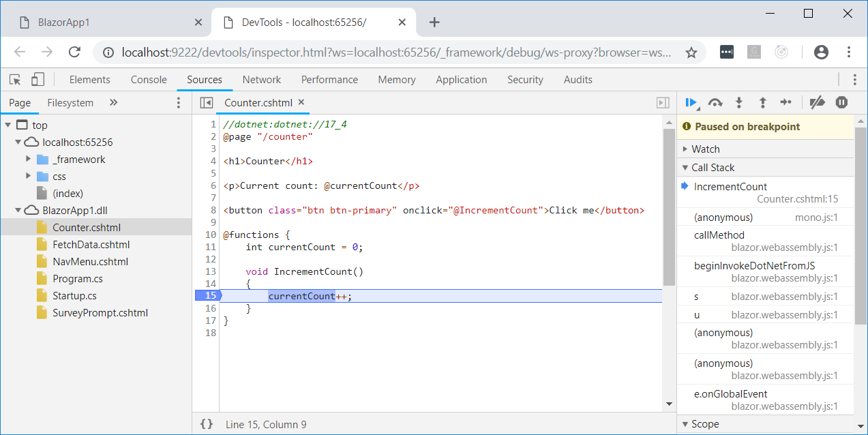Select the inspect element cursor tool
The image size is (868, 435).
pyautogui.click(x=14, y=79)
